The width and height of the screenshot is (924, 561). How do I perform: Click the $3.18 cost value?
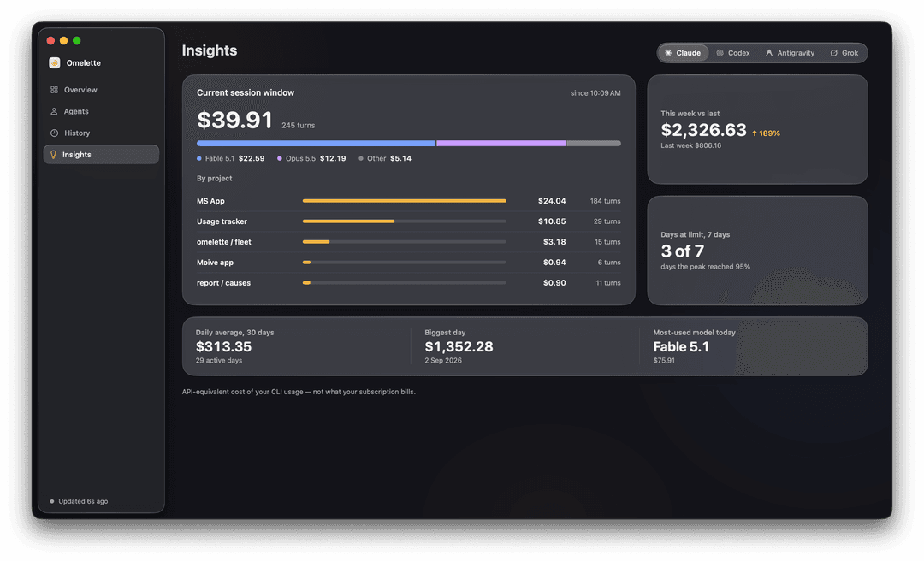coord(554,242)
